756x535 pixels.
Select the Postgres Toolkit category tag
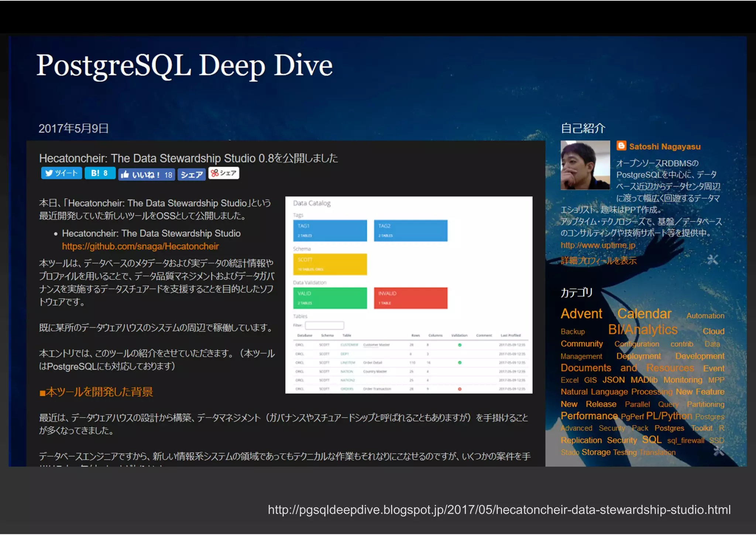pos(683,428)
